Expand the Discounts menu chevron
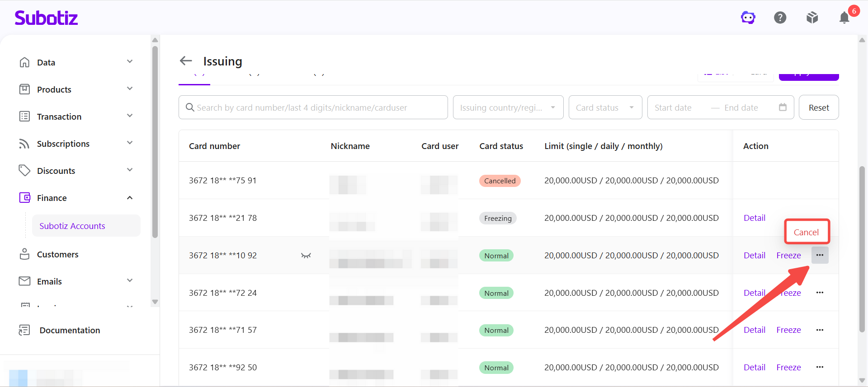The width and height of the screenshot is (868, 387). (130, 170)
